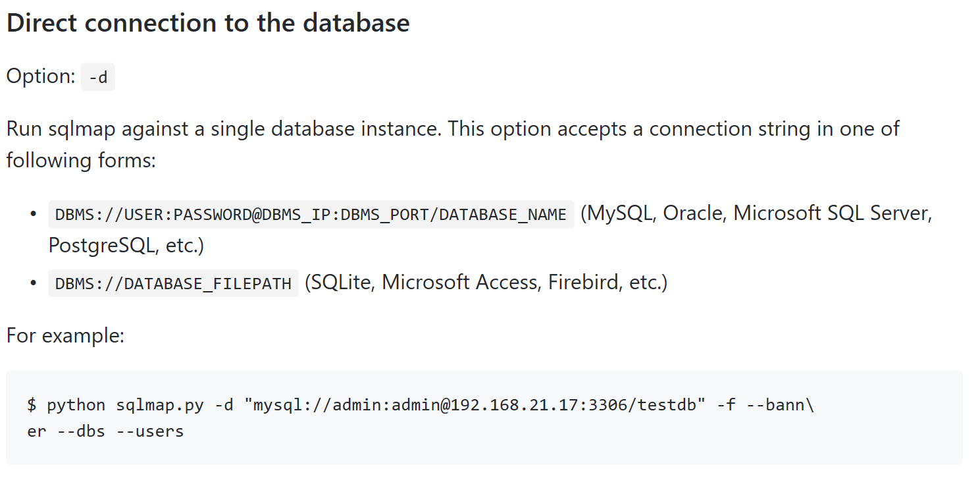980x494 pixels.
Task: Click the "Direct connection to the database" heading
Action: [208, 24]
